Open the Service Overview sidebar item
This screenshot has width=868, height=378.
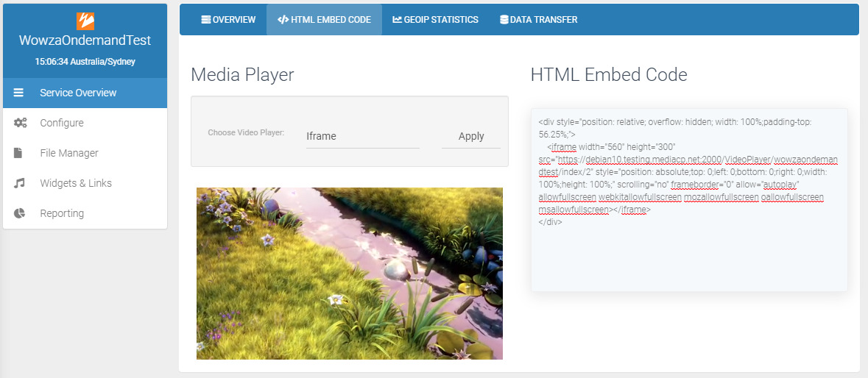coord(85,93)
